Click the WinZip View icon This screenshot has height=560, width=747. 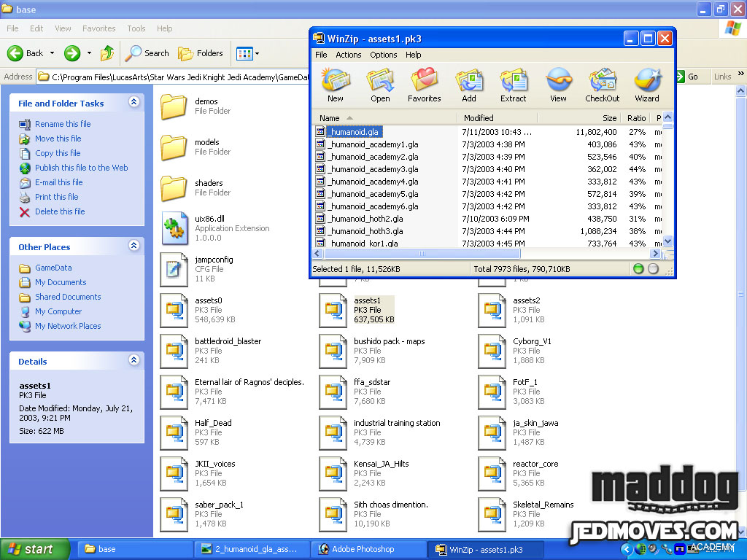click(x=558, y=79)
